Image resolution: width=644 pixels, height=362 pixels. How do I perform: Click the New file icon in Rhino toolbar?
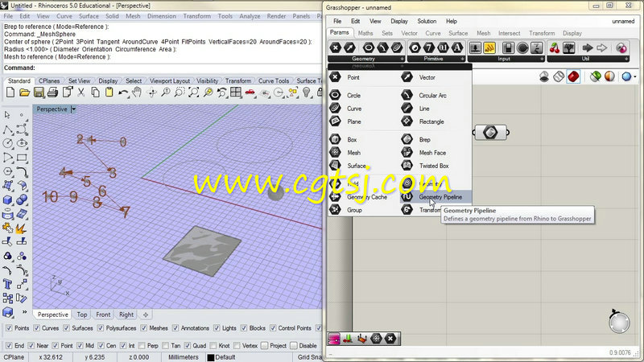tap(10, 93)
